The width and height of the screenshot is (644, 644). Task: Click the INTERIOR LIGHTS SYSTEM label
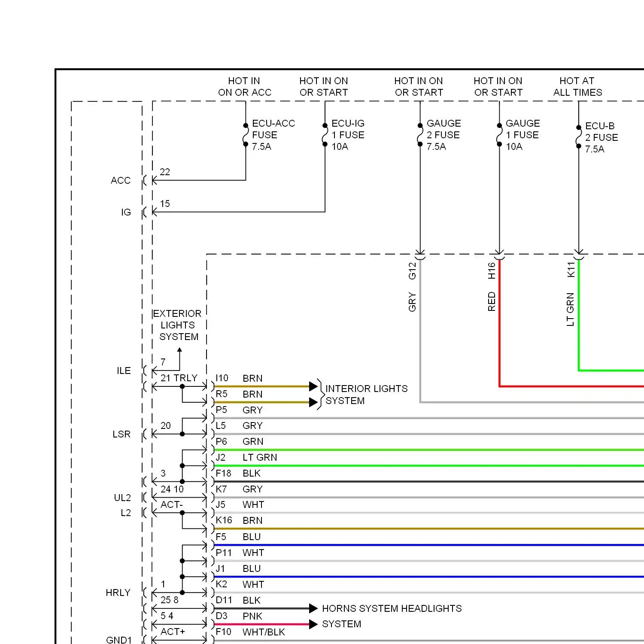tap(367, 395)
